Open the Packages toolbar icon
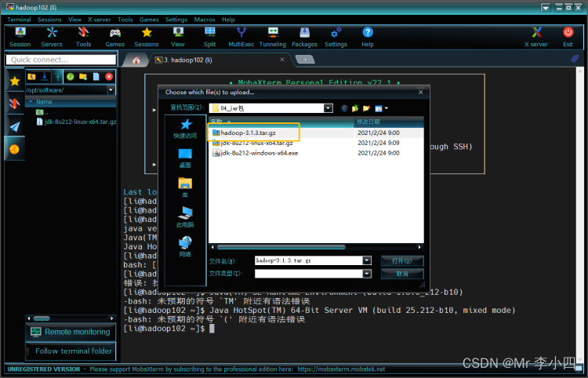This screenshot has width=588, height=378. [304, 37]
